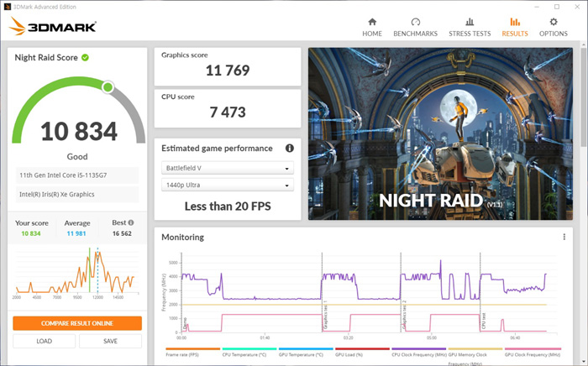588x366 pixels.
Task: Click the Graphics score value 11 769
Action: click(228, 71)
